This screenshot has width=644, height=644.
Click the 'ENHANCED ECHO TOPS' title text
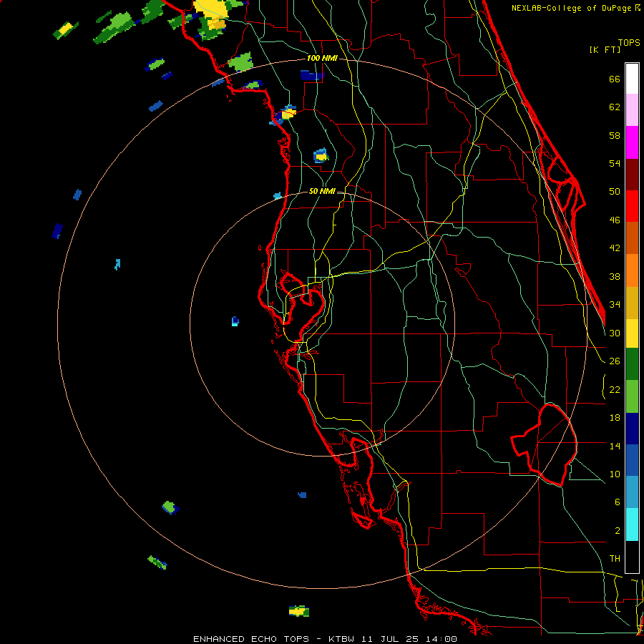pos(251,639)
